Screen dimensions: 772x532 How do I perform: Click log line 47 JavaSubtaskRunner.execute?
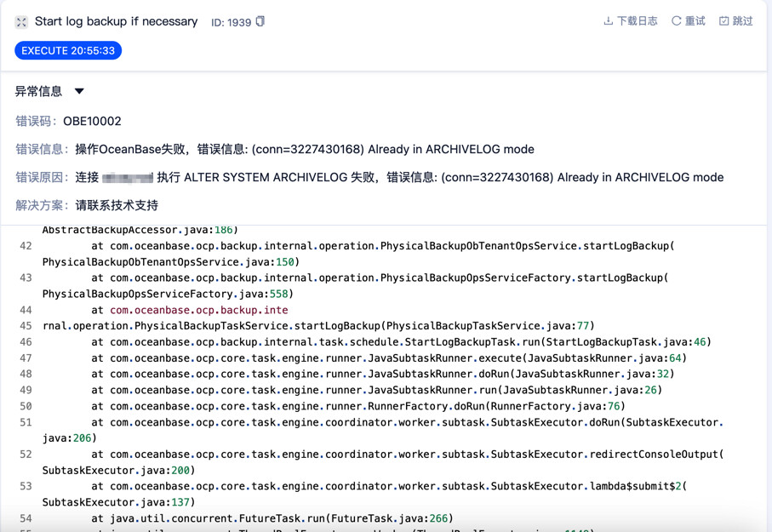(389, 358)
